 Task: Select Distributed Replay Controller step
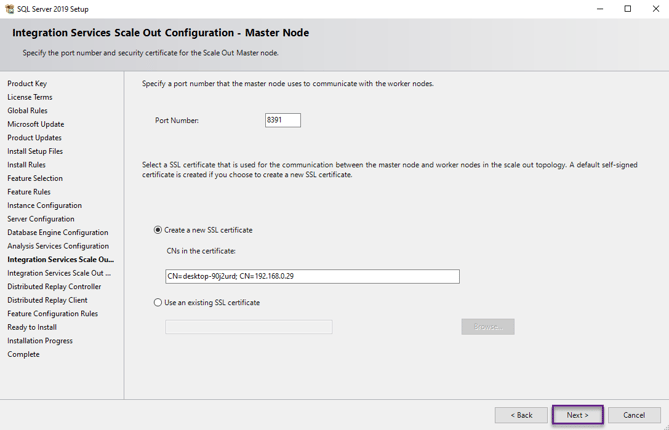click(54, 287)
